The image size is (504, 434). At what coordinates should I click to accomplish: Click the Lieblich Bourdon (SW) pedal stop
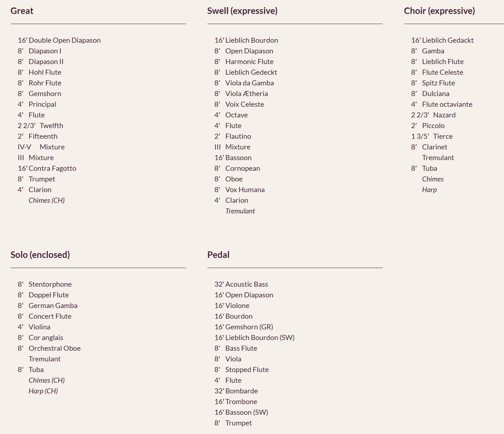coord(260,338)
